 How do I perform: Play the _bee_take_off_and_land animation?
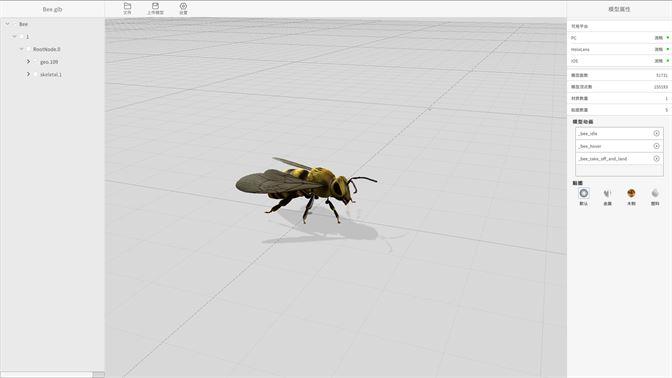pyautogui.click(x=656, y=159)
